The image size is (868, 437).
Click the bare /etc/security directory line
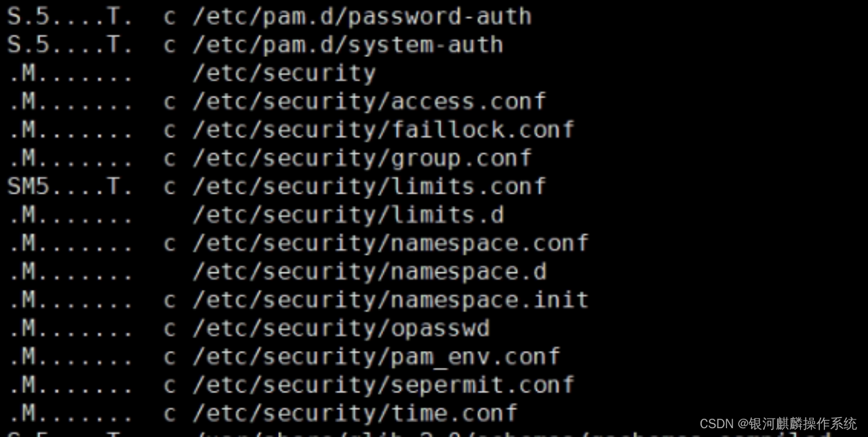[x=283, y=73]
